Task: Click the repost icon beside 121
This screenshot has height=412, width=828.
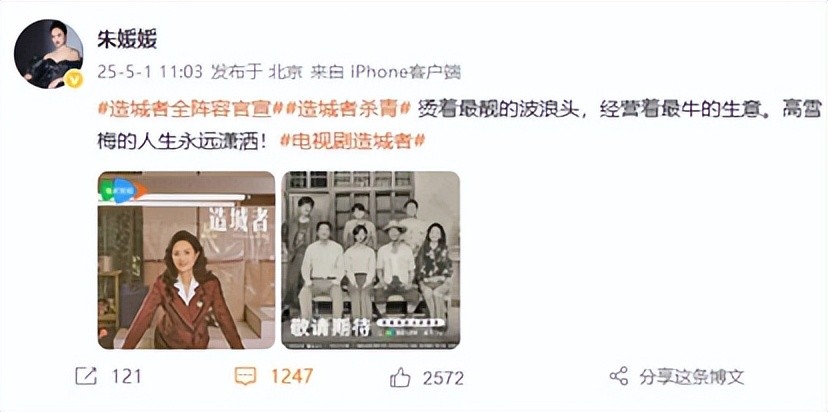Action: point(86,376)
